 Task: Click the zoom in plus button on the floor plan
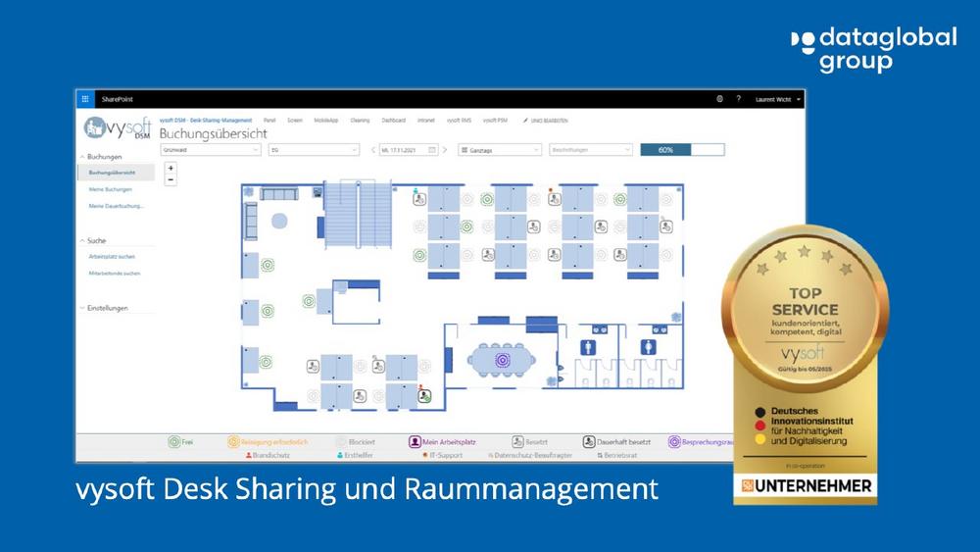click(171, 168)
